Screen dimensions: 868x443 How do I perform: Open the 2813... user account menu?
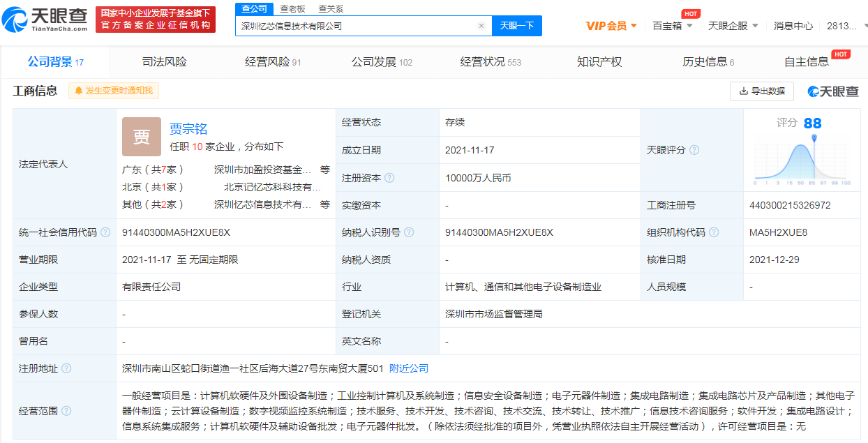tap(846, 26)
